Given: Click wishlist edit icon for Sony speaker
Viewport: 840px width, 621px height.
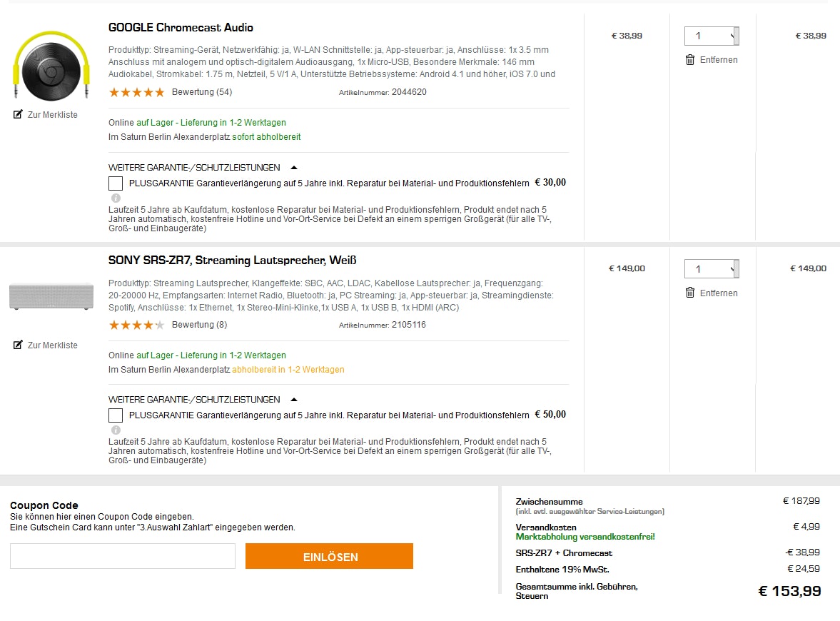Looking at the screenshot, I should coord(19,345).
